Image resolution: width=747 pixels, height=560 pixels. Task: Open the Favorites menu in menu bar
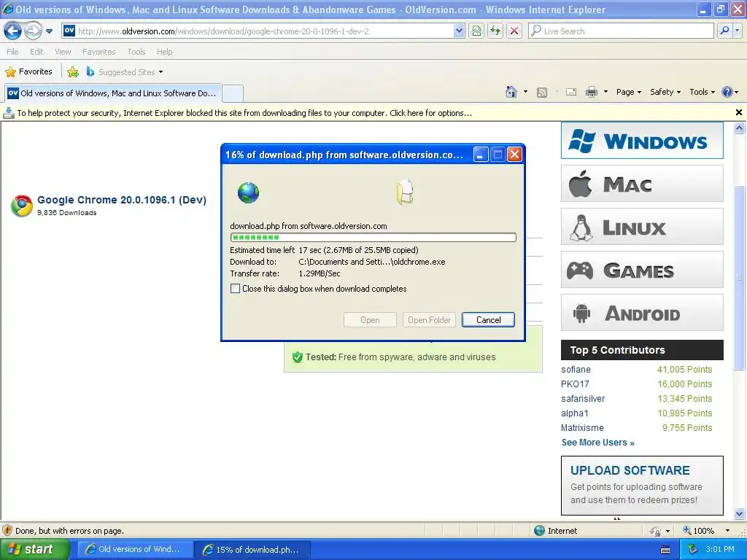point(98,52)
